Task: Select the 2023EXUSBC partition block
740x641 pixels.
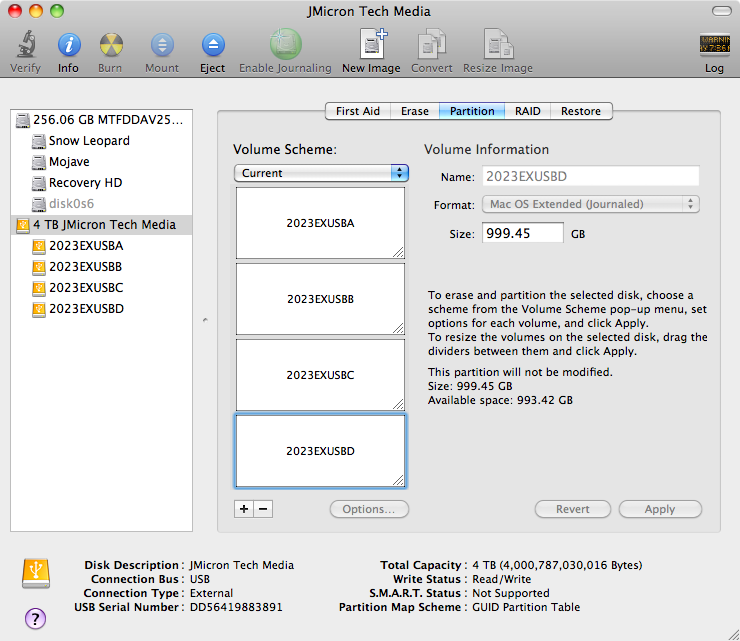Action: (x=320, y=375)
